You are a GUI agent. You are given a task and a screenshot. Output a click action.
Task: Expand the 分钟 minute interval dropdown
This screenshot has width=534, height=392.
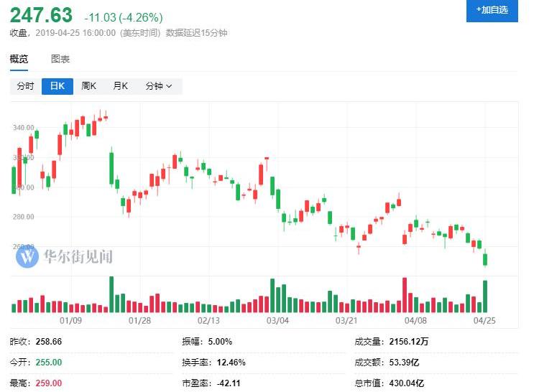[x=158, y=86]
